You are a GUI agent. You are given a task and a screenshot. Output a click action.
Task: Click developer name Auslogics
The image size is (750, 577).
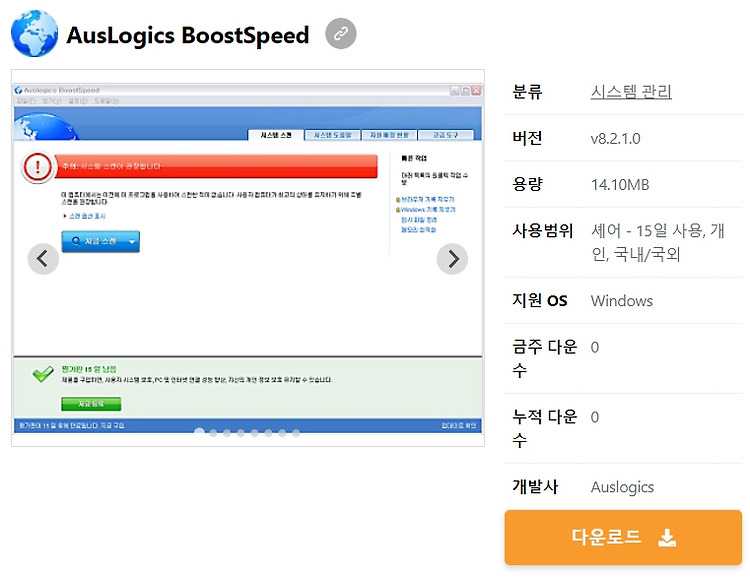click(622, 487)
